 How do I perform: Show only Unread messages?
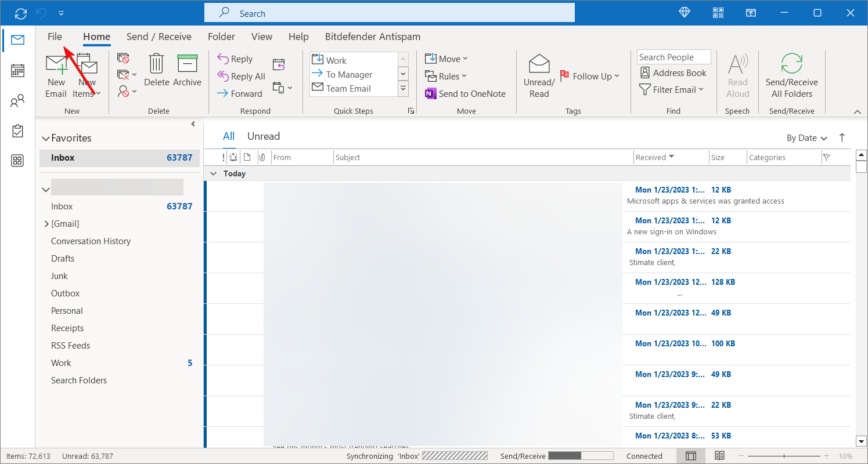(264, 136)
